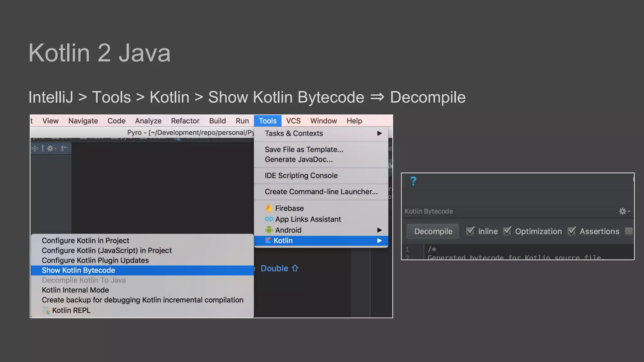
Task: Click the Firebase flame icon
Action: click(269, 208)
